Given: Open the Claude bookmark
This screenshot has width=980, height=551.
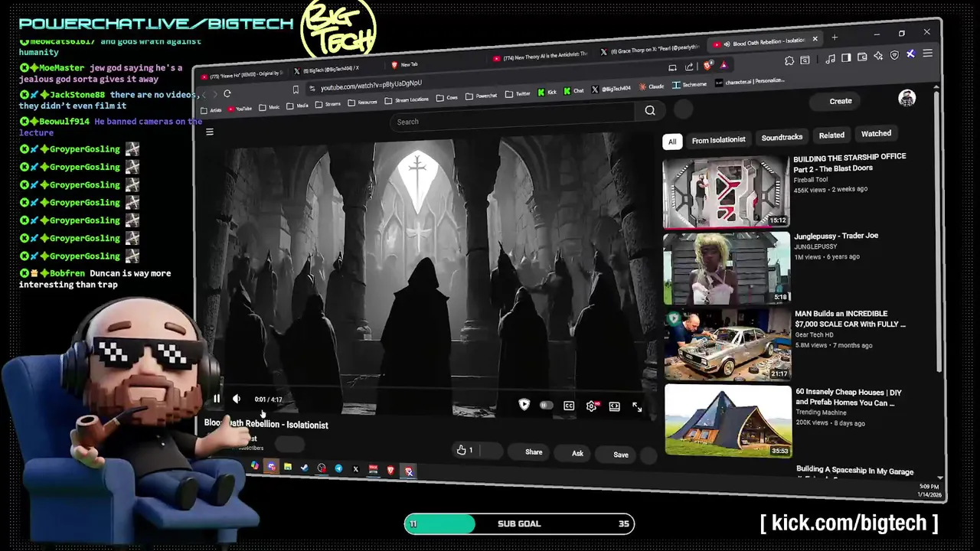Looking at the screenshot, I should click(x=652, y=86).
